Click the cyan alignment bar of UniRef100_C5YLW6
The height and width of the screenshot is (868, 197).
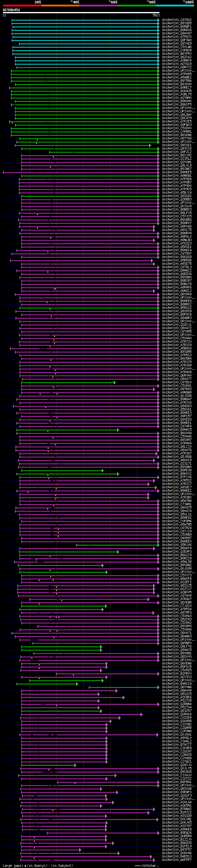click(x=86, y=47)
